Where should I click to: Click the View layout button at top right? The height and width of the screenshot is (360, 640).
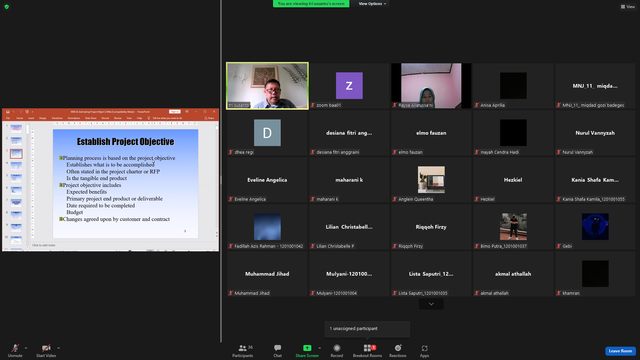pos(628,7)
